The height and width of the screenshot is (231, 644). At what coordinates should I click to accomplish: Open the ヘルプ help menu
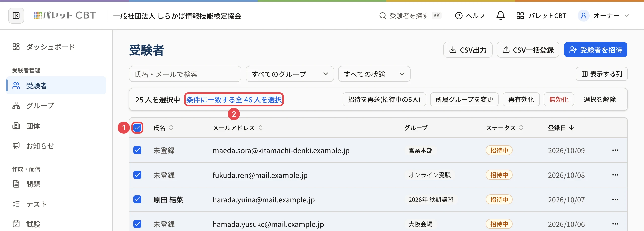pyautogui.click(x=470, y=16)
